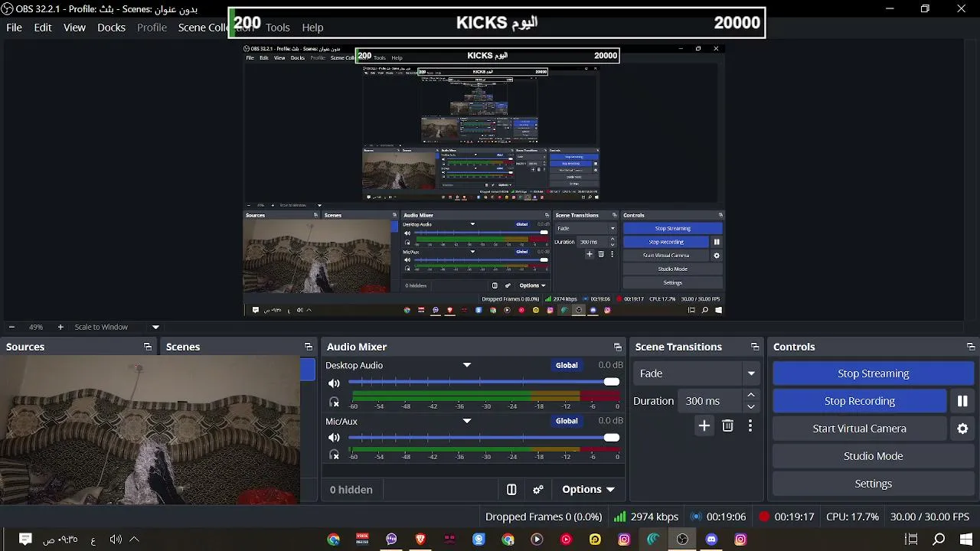980x551 pixels.
Task: Open the notification center icon
Action: (x=25, y=540)
